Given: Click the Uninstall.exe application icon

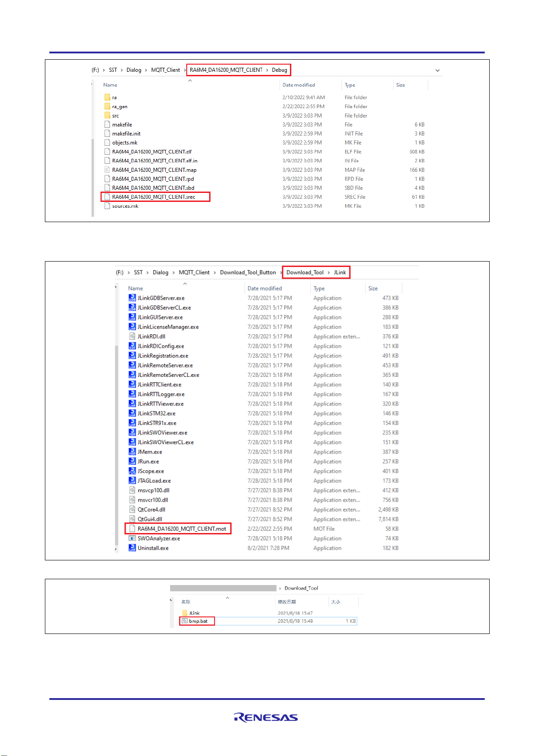Looking at the screenshot, I should pyautogui.click(x=132, y=548).
